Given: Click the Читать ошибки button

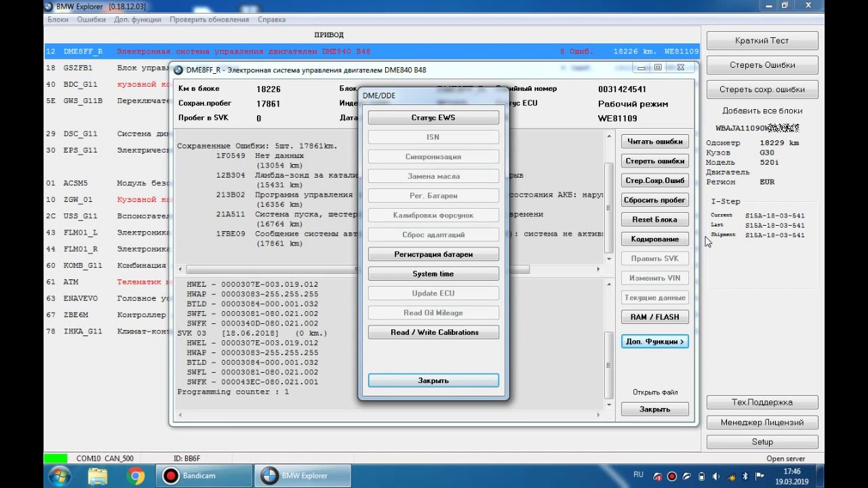Looking at the screenshot, I should [654, 142].
